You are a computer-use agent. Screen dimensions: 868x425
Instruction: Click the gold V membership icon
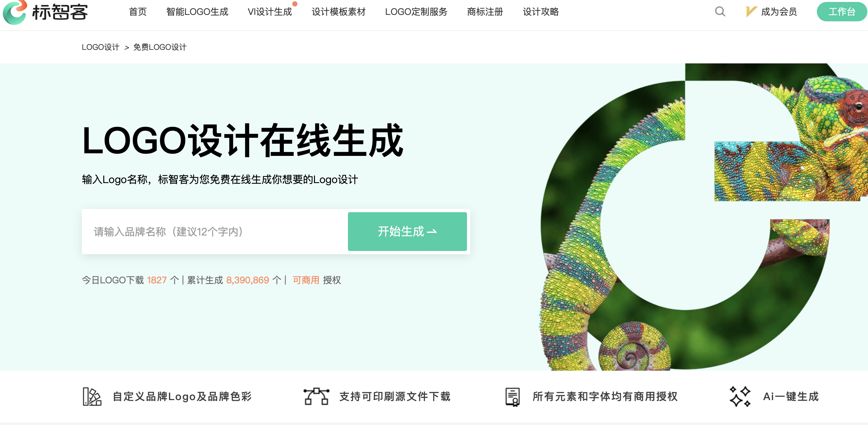tap(751, 12)
